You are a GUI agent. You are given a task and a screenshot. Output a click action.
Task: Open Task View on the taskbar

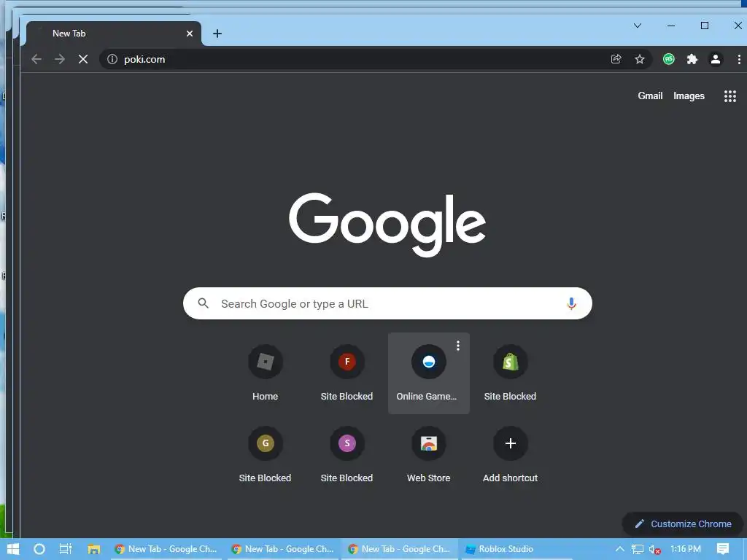(x=65, y=549)
